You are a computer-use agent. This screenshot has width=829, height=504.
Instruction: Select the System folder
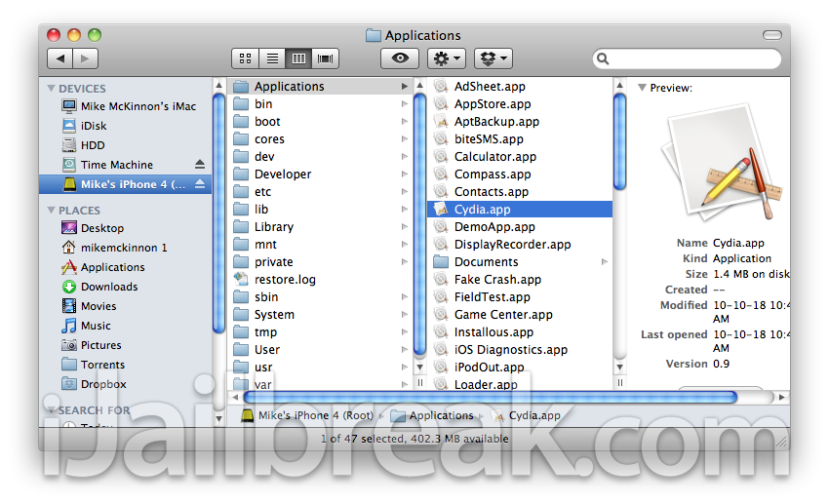pos(320,314)
